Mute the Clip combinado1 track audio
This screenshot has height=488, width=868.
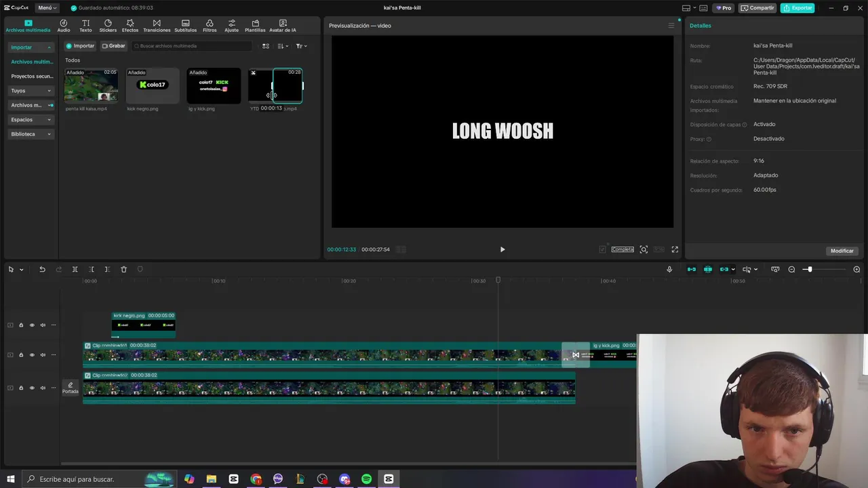click(x=43, y=354)
